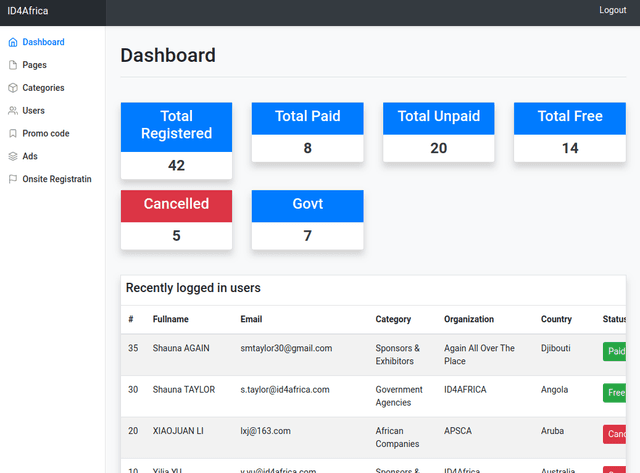Click the Categories box icon

(13, 88)
